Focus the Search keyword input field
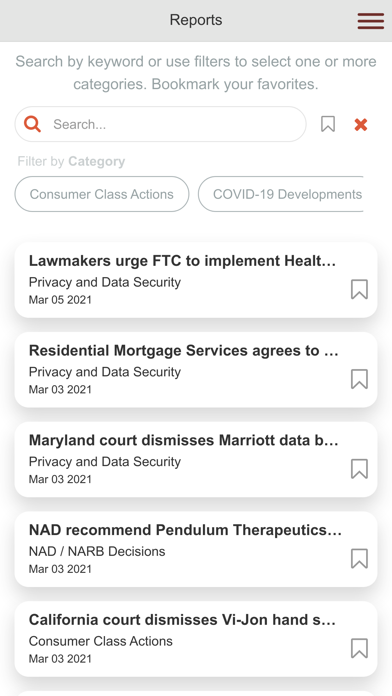 160,124
